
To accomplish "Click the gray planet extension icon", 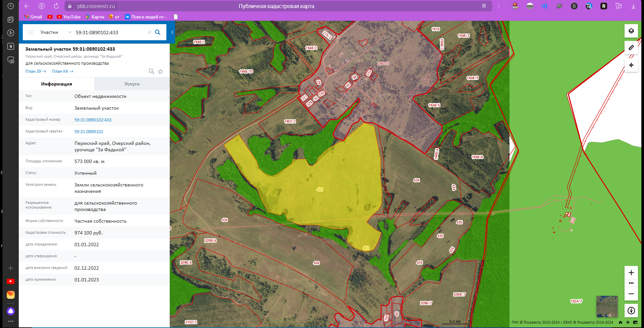I will (559, 6).
